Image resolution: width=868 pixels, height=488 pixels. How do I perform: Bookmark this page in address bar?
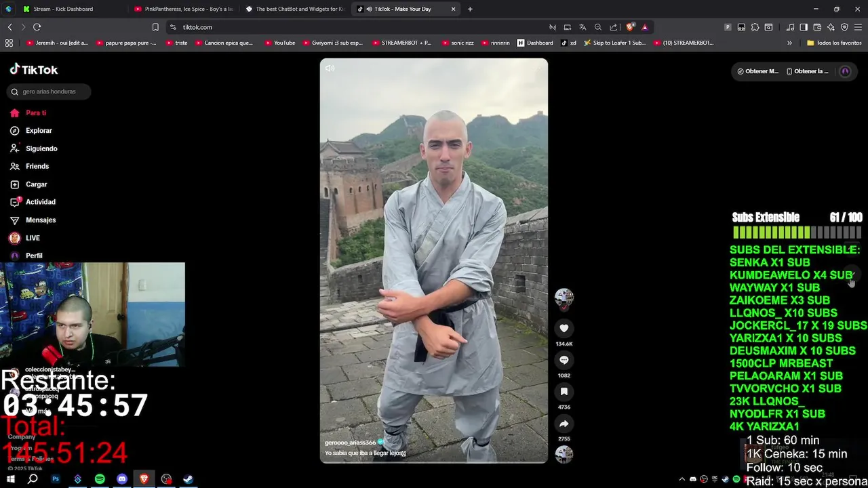[155, 27]
